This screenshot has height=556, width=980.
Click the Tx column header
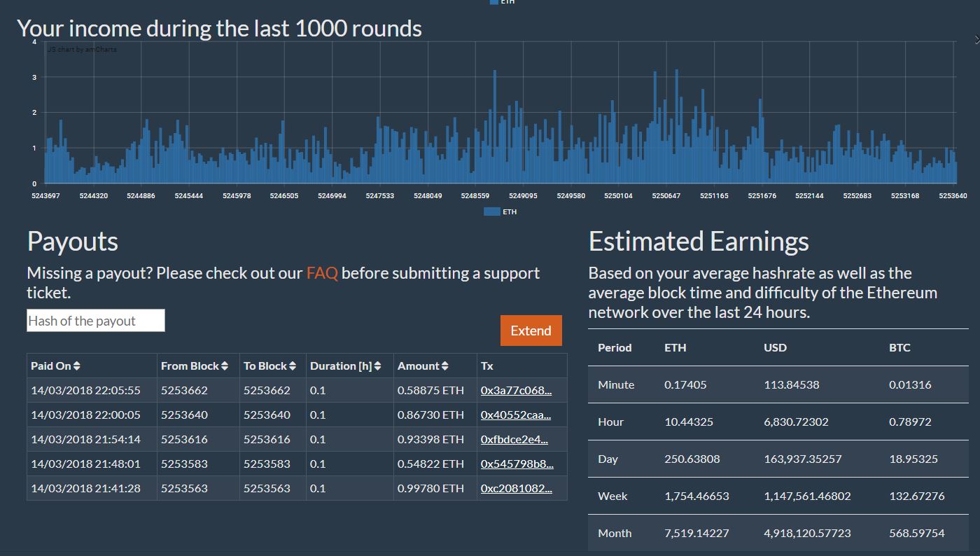coord(487,366)
